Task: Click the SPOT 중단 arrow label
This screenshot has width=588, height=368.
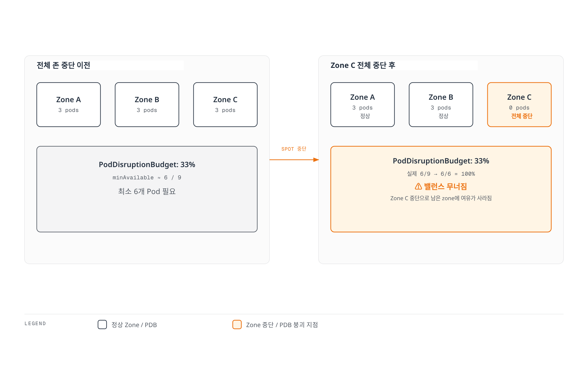Action: coord(294,149)
